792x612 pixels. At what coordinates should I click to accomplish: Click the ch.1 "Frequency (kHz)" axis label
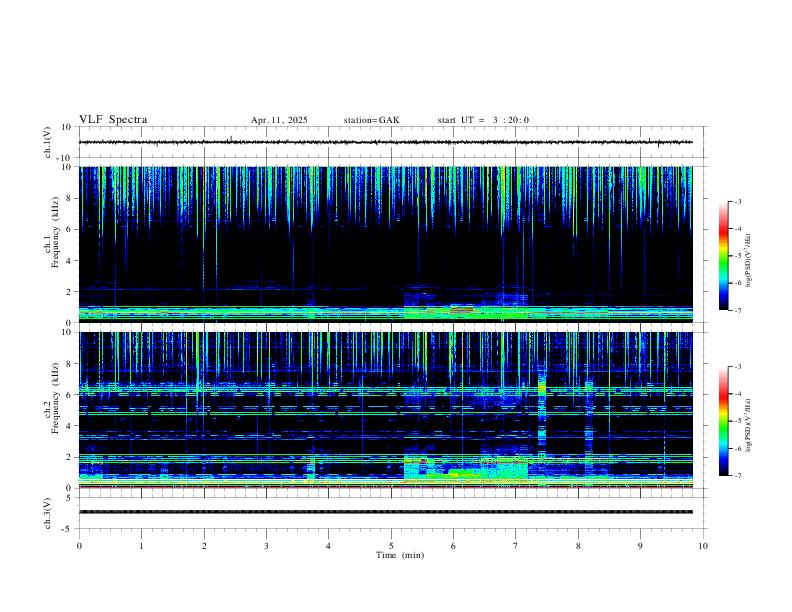pos(55,232)
